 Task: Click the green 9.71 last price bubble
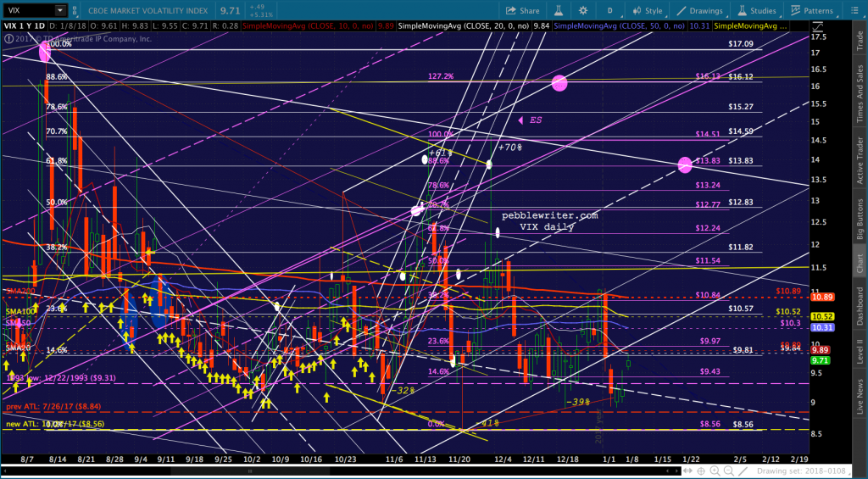coord(820,360)
